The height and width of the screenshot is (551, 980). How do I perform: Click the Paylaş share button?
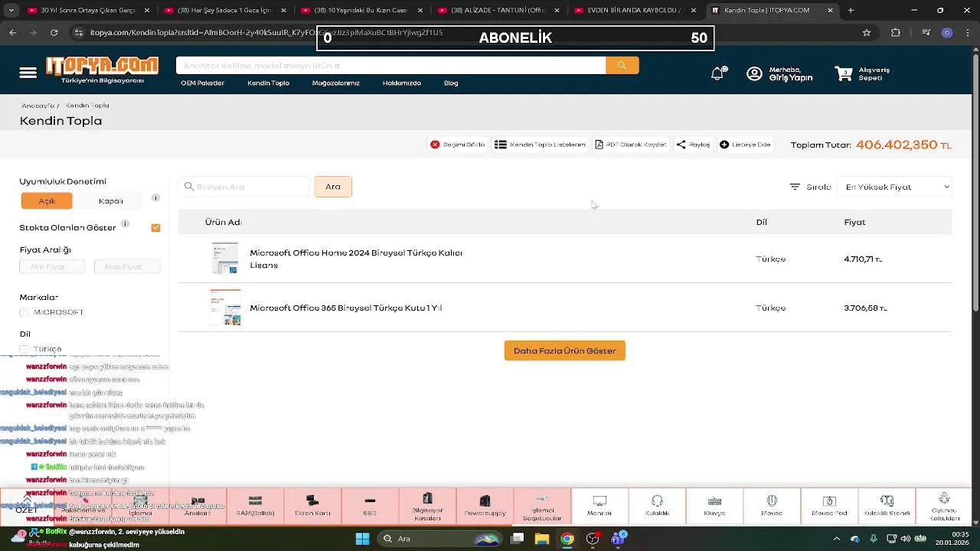point(693,145)
